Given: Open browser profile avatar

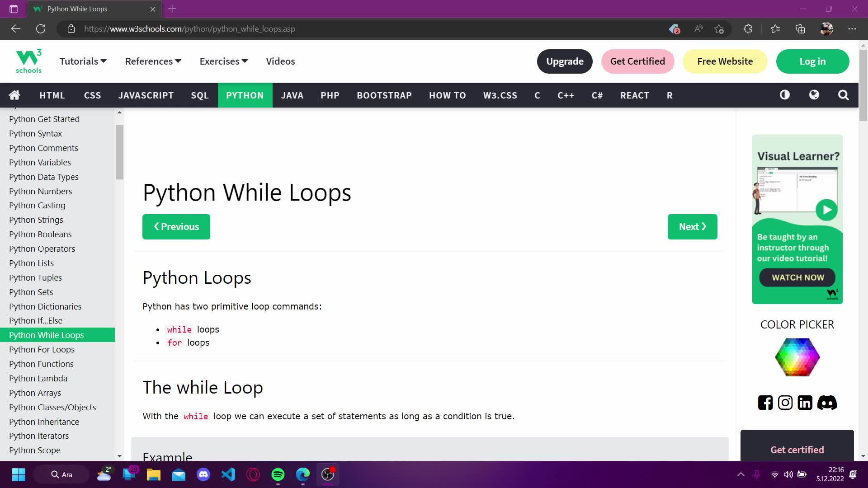Looking at the screenshot, I should click(826, 29).
